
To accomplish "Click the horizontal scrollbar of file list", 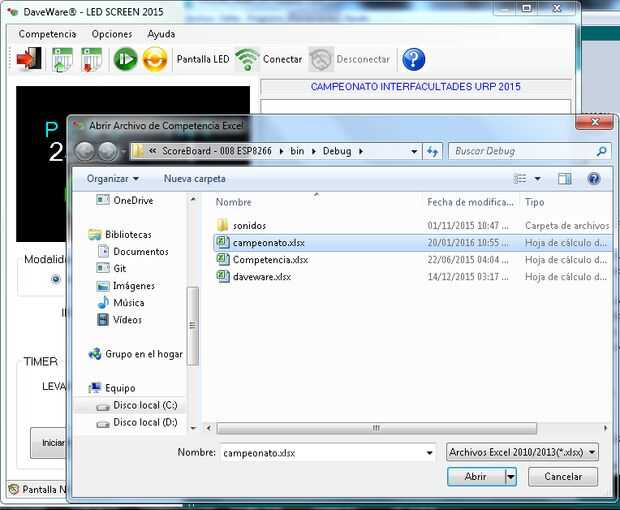I will [x=376, y=428].
